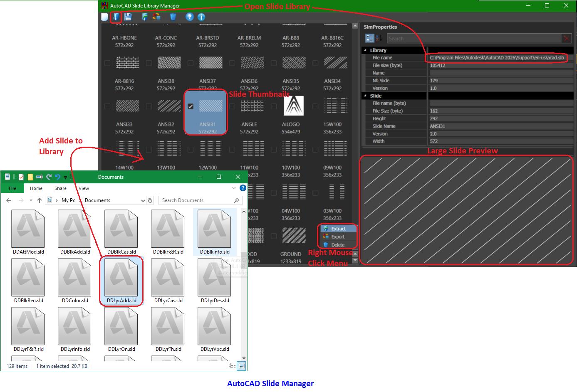Screen dimensions: 577x392
Task: Open the Home ribbon tab
Action: [x=36, y=188]
